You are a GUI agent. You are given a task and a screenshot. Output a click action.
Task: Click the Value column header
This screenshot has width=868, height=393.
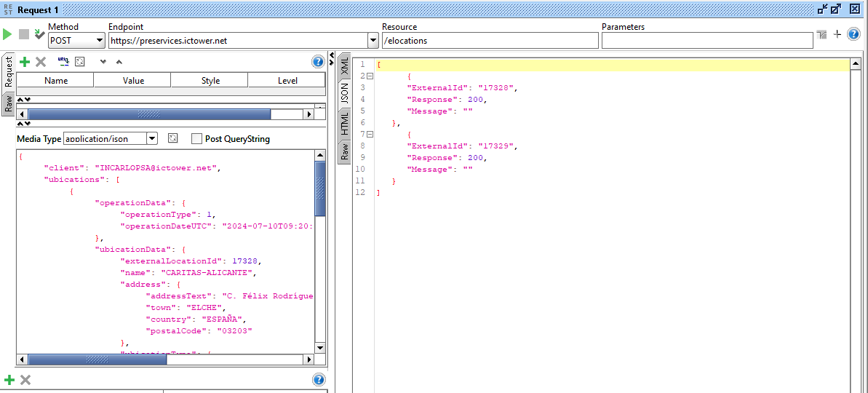(133, 80)
